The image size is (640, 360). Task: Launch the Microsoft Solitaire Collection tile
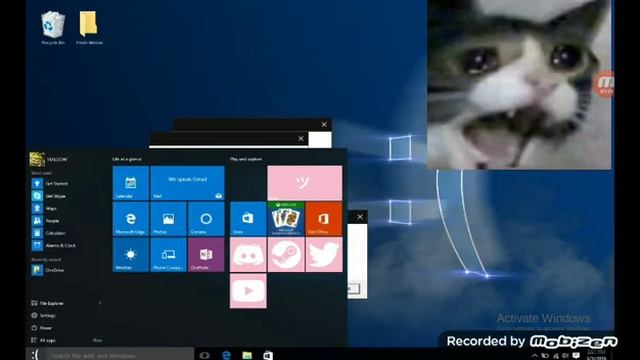pyautogui.click(x=286, y=219)
